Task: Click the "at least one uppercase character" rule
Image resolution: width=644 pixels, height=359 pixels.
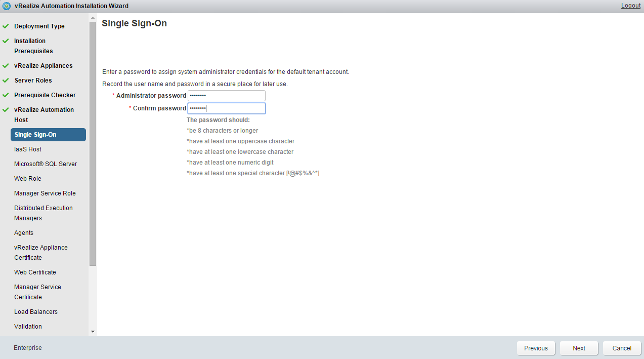Action: tap(240, 141)
